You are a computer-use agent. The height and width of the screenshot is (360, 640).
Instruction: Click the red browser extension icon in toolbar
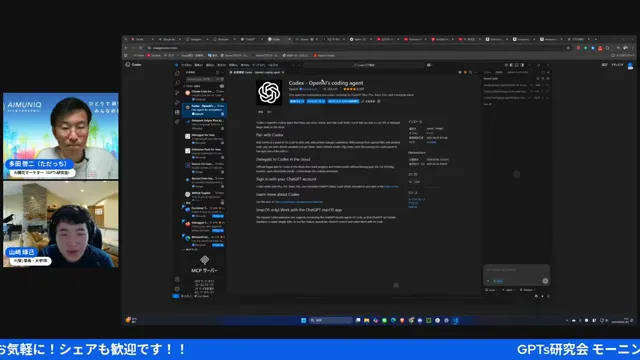pyautogui.click(x=600, y=48)
